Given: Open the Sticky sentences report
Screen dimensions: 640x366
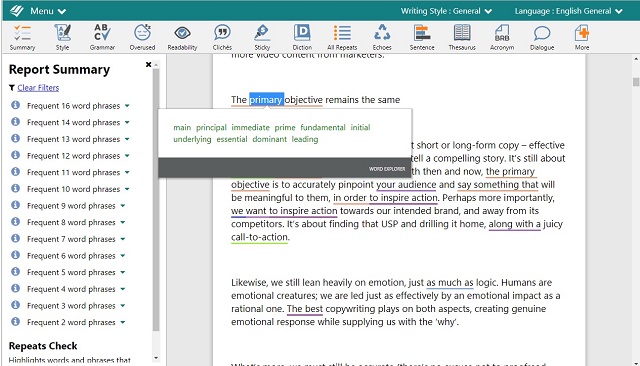Looking at the screenshot, I should tap(262, 37).
